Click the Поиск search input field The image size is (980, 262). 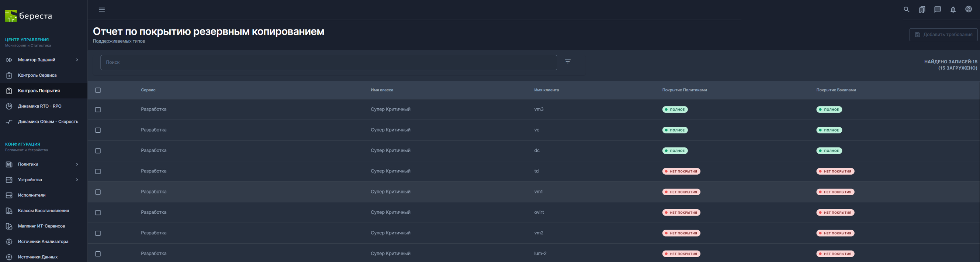pyautogui.click(x=328, y=62)
